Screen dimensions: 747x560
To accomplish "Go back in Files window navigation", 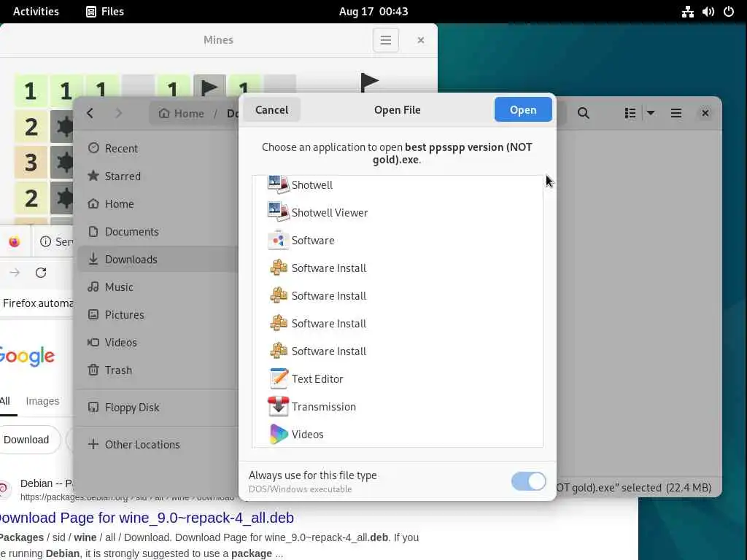I will tap(90, 113).
